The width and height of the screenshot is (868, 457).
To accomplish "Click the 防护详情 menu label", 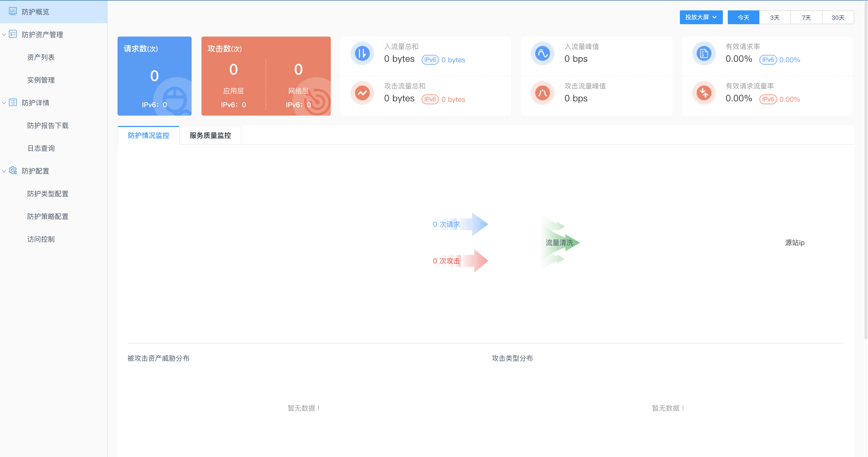I will pyautogui.click(x=35, y=103).
